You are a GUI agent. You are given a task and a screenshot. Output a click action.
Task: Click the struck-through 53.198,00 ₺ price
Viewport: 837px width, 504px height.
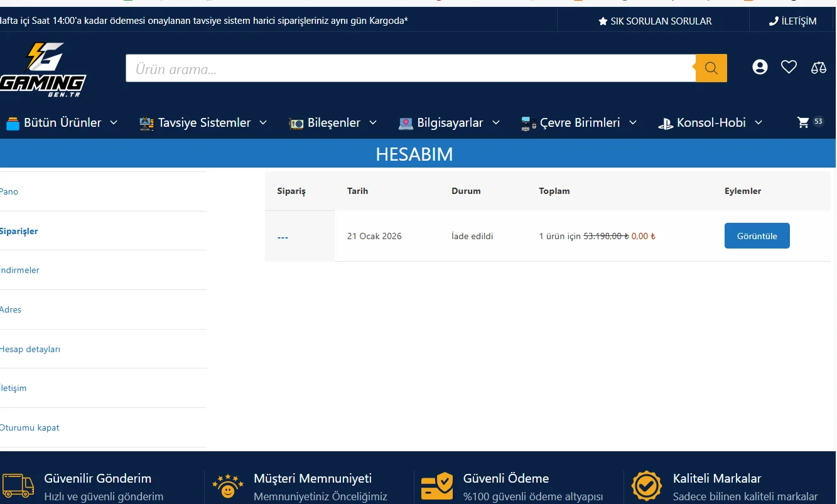tap(606, 237)
